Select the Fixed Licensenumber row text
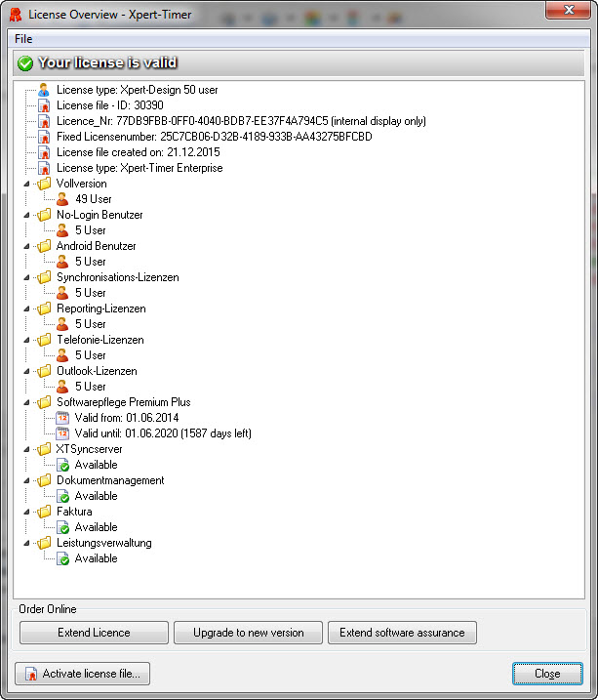598x700 pixels. click(215, 137)
